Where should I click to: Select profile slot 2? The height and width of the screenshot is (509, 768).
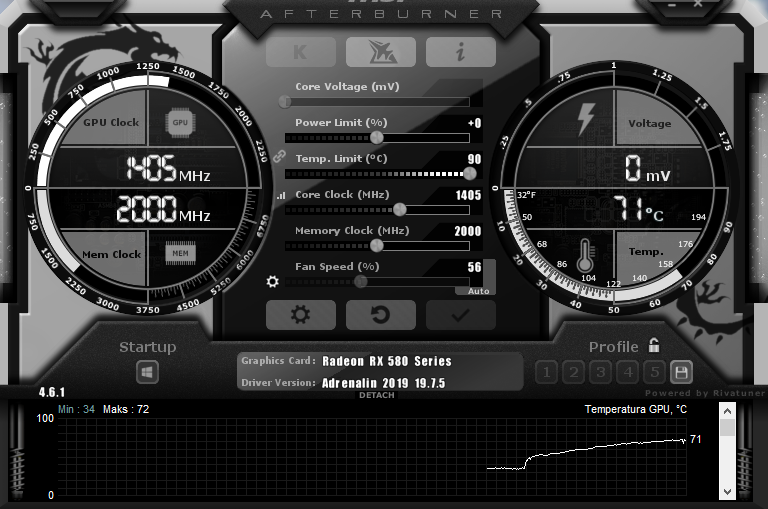574,372
